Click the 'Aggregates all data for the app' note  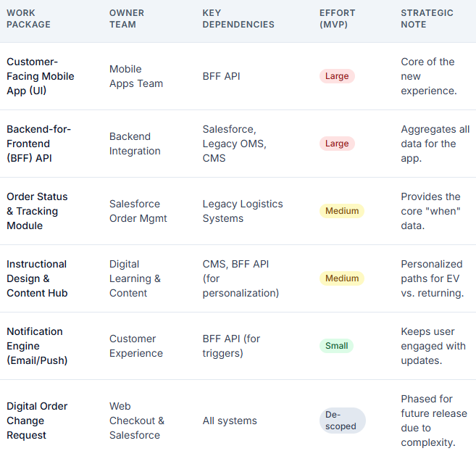[435, 144]
